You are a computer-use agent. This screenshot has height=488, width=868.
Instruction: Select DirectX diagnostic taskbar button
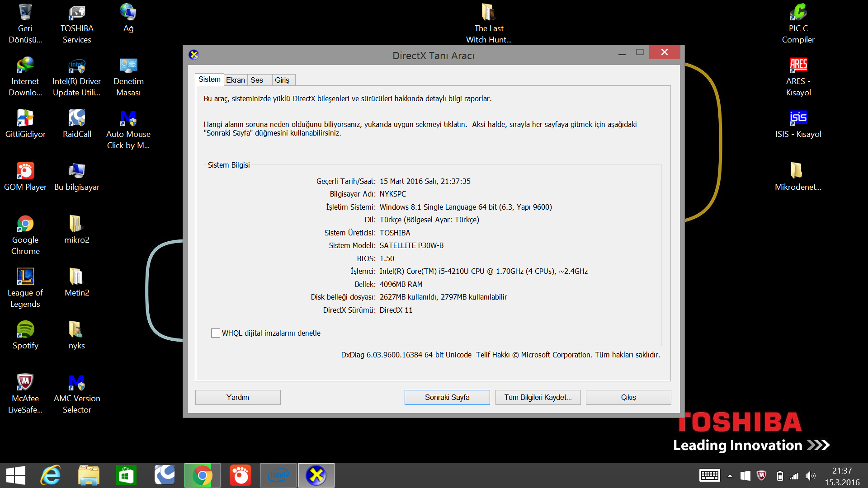tap(316, 475)
